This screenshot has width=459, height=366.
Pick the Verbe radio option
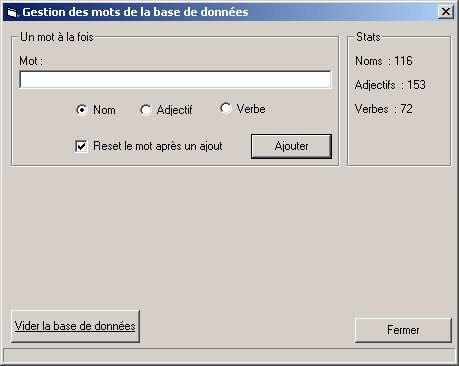pyautogui.click(x=226, y=108)
